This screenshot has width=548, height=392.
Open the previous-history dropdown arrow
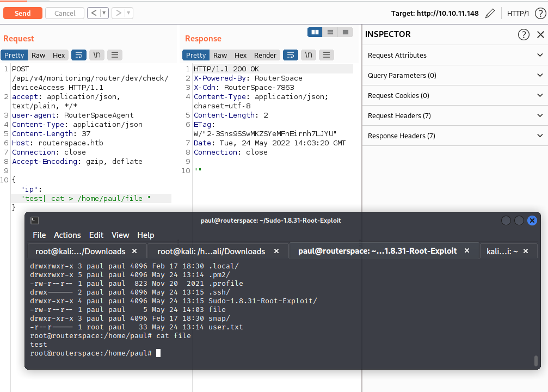104,13
